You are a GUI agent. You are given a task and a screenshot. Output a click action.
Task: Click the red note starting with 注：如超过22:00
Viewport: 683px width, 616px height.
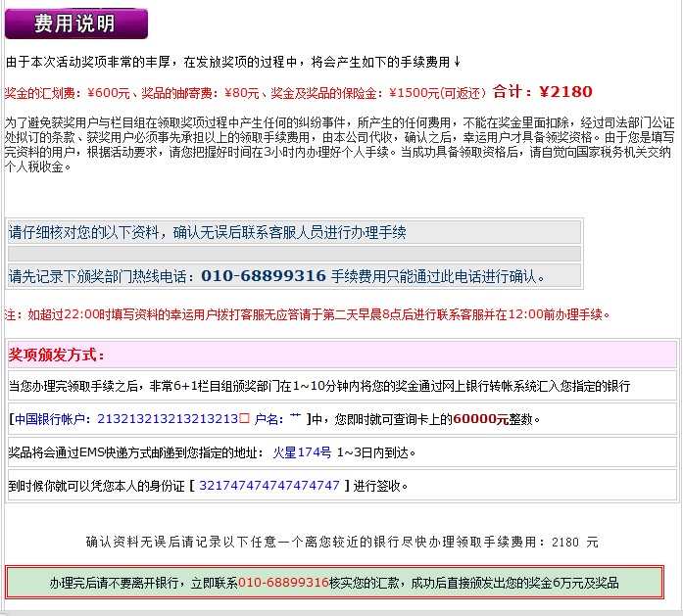point(307,314)
